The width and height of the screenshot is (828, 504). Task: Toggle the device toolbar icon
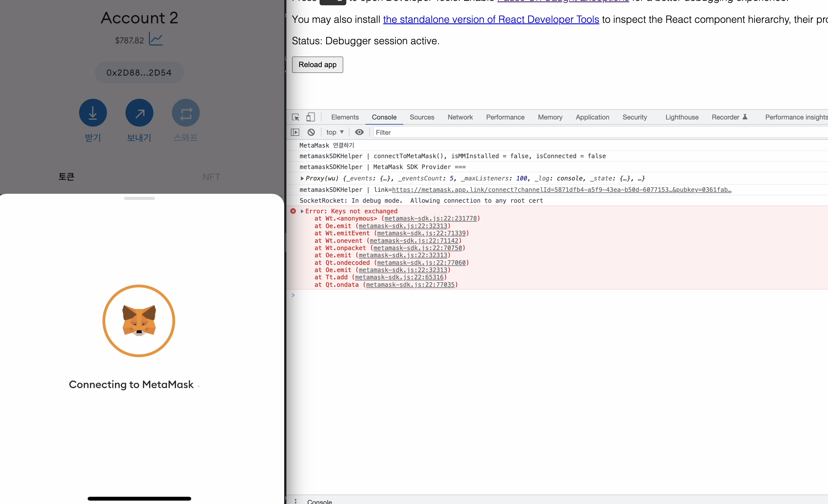(310, 117)
